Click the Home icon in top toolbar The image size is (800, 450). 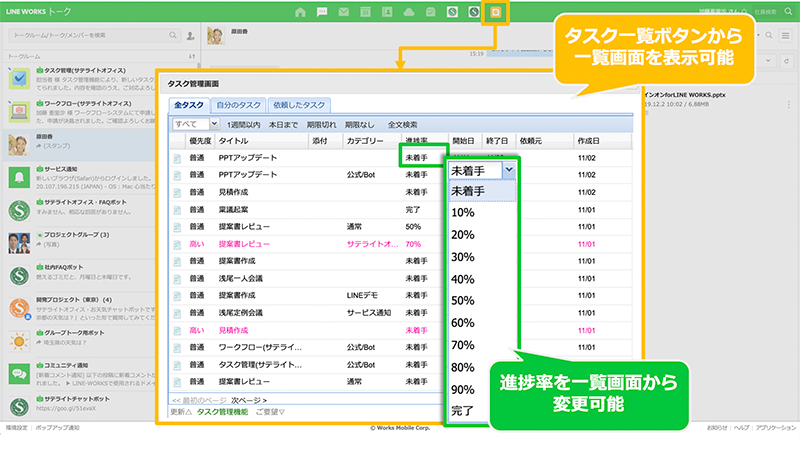(301, 12)
